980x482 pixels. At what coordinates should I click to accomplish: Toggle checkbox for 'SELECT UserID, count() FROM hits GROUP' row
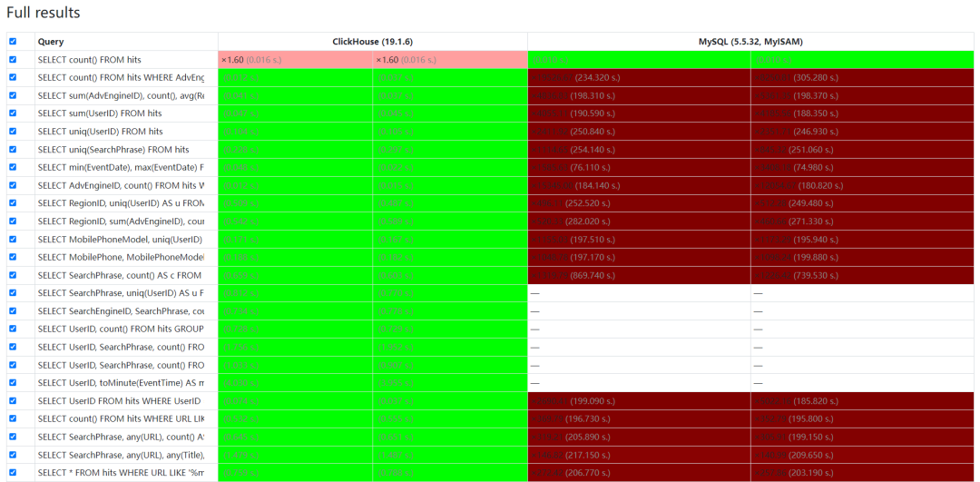(x=13, y=329)
